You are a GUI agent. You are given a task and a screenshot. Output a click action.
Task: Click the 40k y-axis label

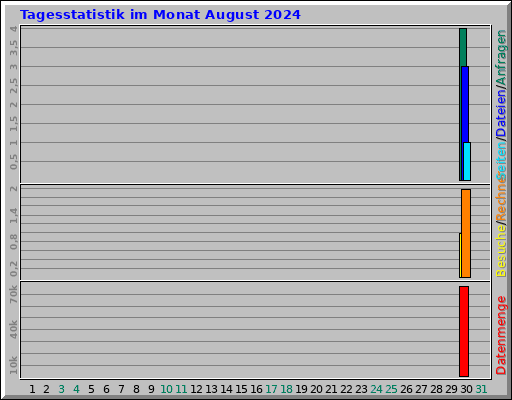(x=13, y=330)
